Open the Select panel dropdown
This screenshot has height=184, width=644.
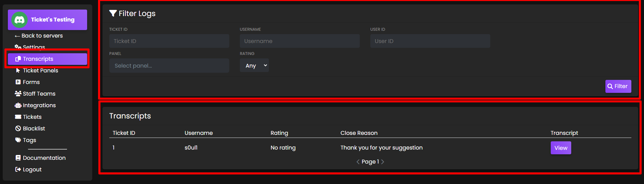coord(169,66)
